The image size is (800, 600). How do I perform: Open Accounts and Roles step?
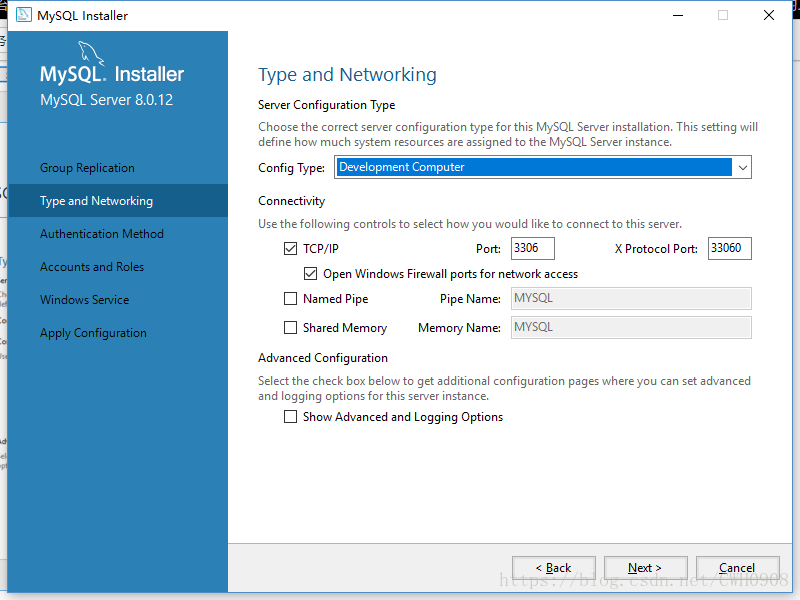tap(92, 267)
